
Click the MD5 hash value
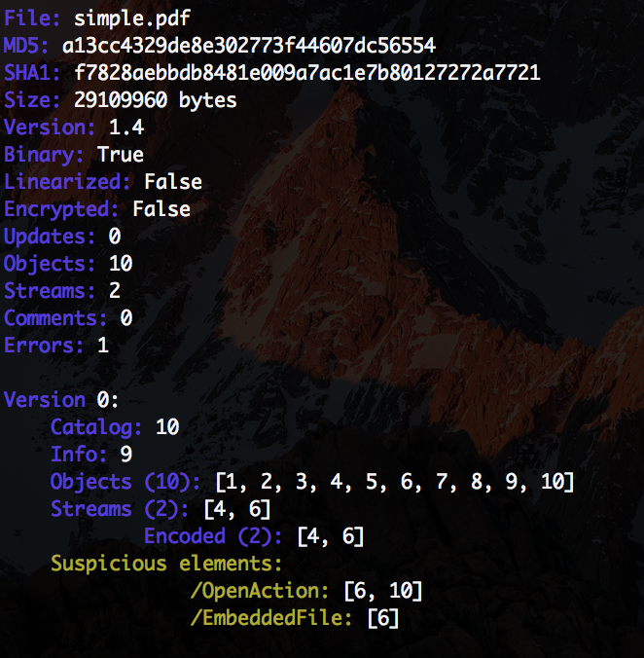[249, 46]
